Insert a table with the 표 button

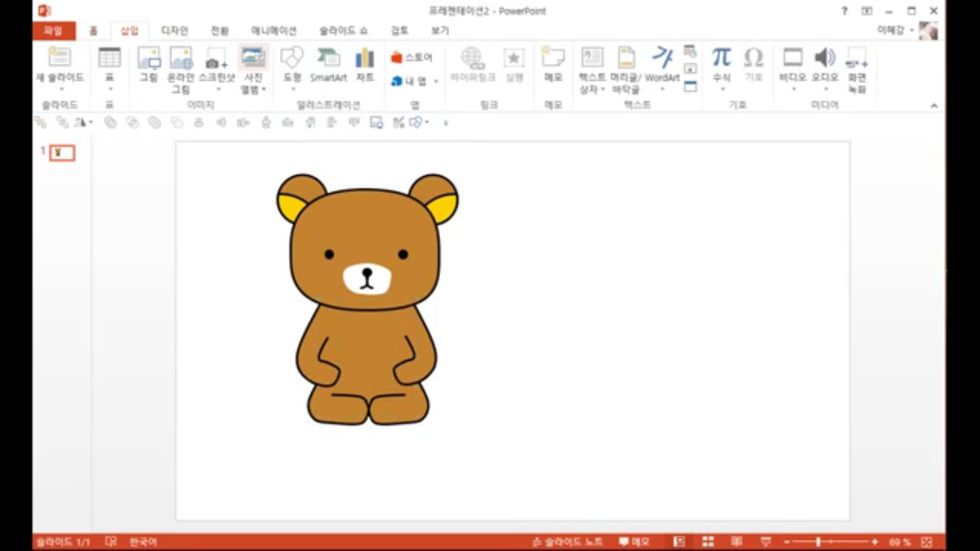109,65
